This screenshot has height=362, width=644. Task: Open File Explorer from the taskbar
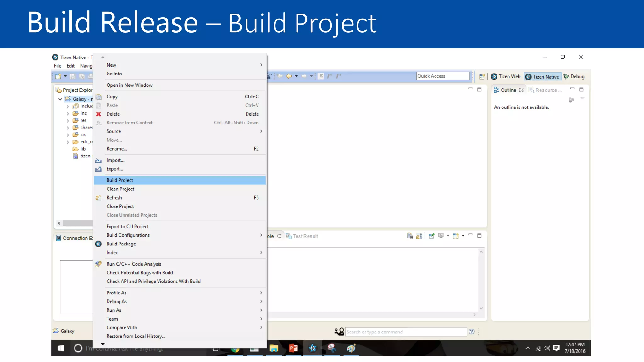click(x=274, y=348)
